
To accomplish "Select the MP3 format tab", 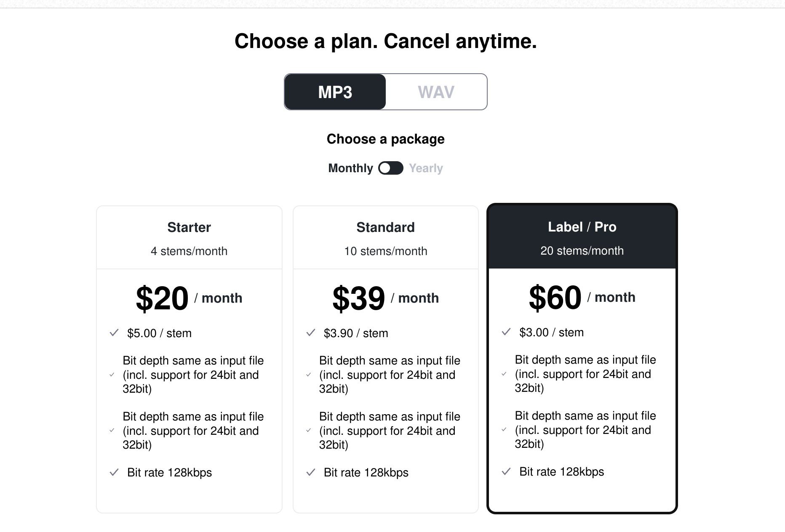I will [335, 92].
